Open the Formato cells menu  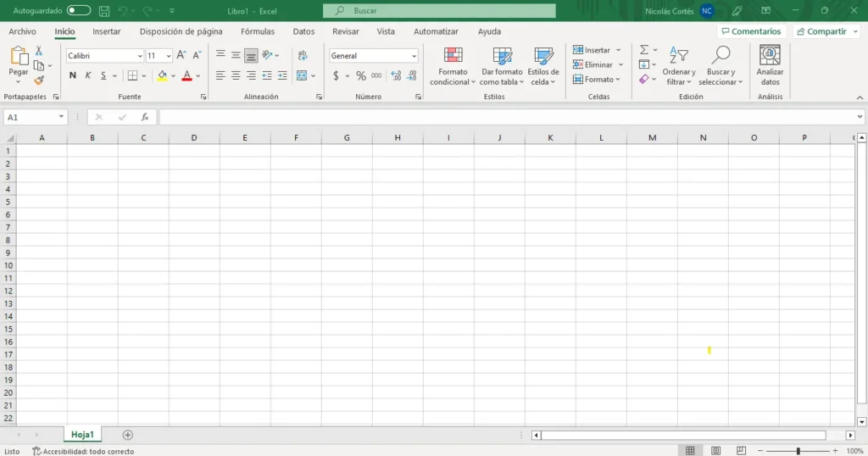pos(597,80)
